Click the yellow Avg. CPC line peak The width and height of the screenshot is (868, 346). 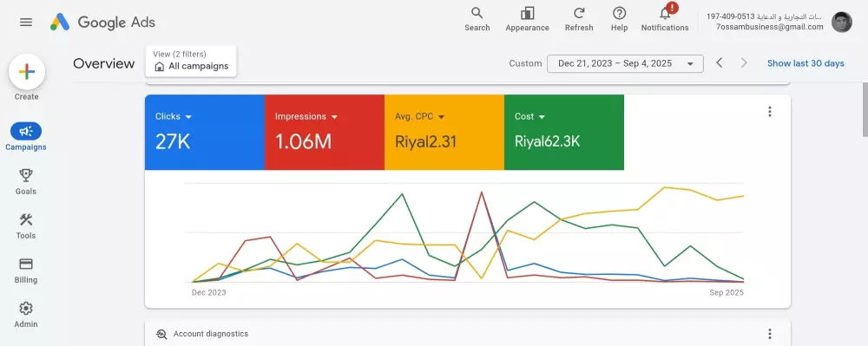[664, 187]
